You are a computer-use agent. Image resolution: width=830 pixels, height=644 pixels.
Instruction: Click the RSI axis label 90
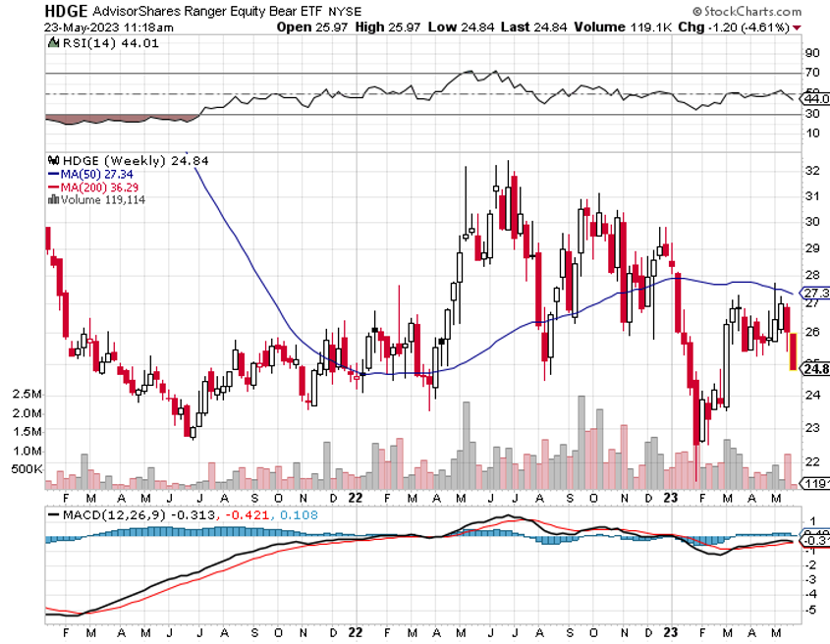[812, 53]
